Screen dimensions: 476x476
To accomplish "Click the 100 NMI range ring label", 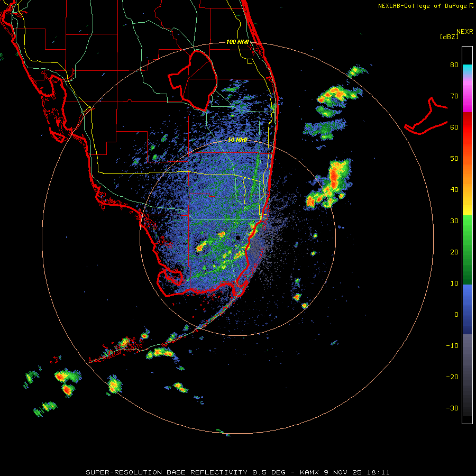I will coord(237,42).
